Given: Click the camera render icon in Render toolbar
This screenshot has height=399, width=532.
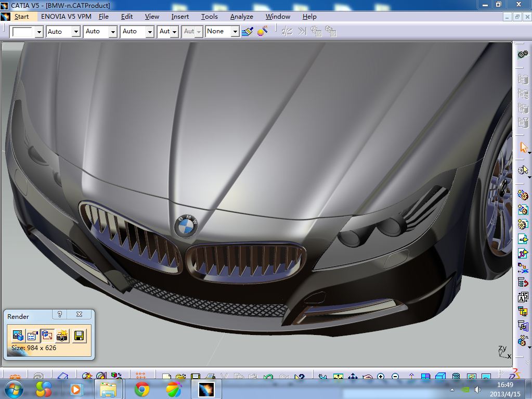Looking at the screenshot, I should tap(62, 336).
